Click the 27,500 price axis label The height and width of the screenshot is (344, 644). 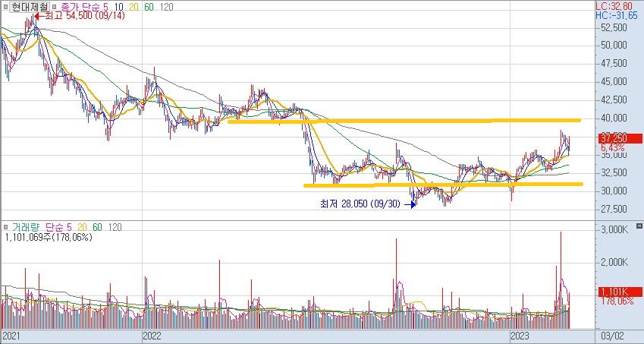tap(614, 209)
